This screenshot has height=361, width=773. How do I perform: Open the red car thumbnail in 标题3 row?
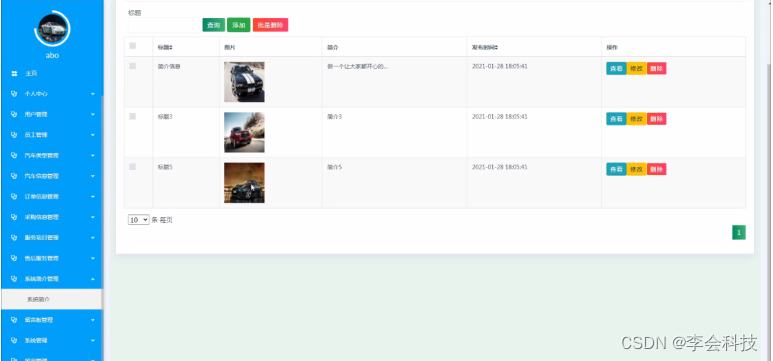click(244, 133)
